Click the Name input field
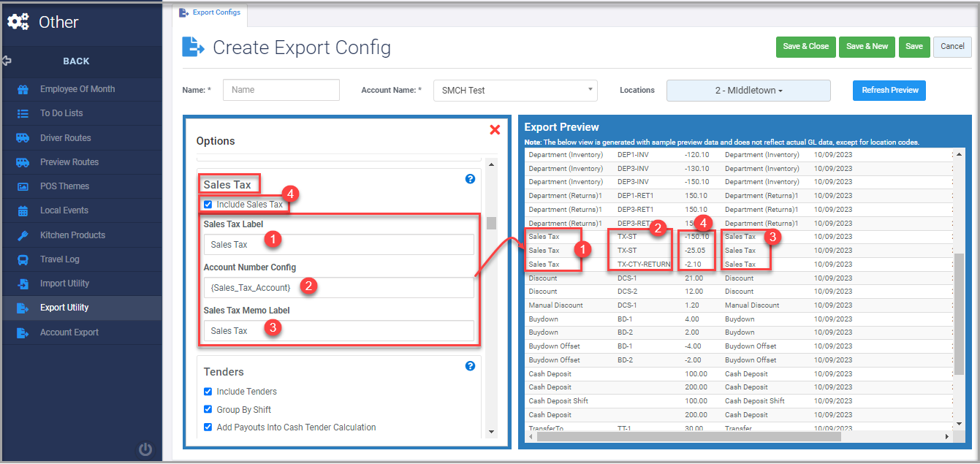 [281, 90]
